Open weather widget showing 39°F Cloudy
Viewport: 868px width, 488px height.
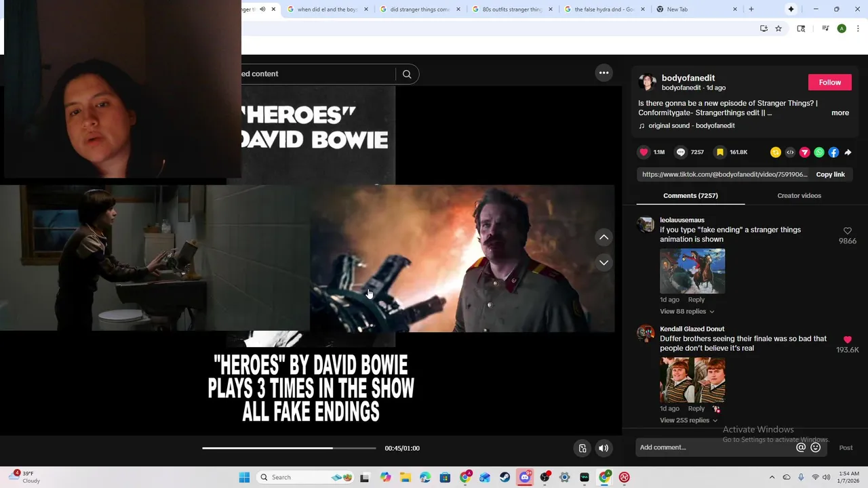(24, 477)
